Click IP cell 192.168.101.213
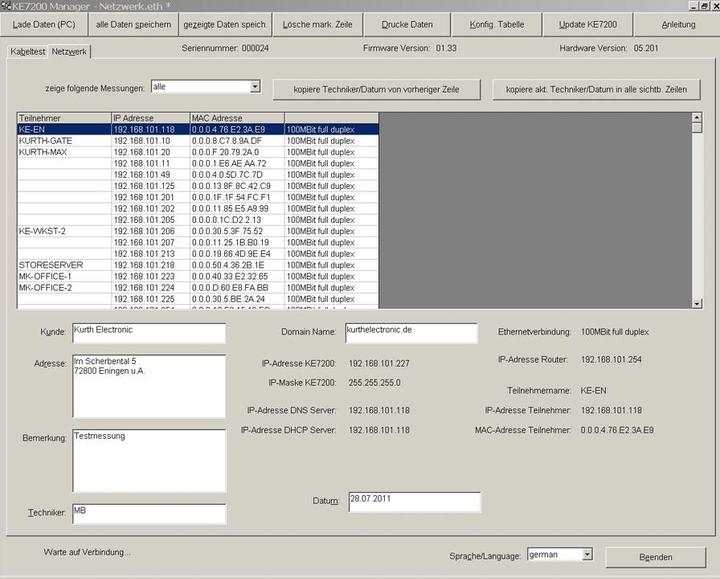This screenshot has height=579, width=720. click(x=151, y=253)
